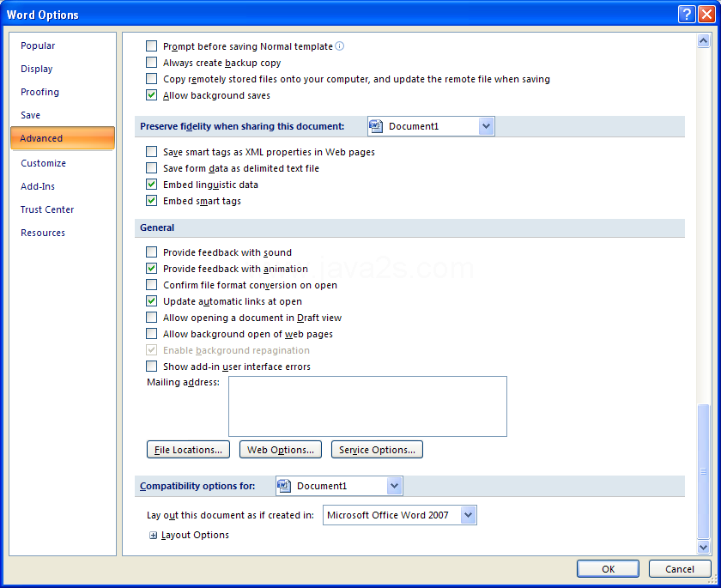The width and height of the screenshot is (721, 588).
Task: Open Compatibility options document dropdown
Action: pos(394,486)
